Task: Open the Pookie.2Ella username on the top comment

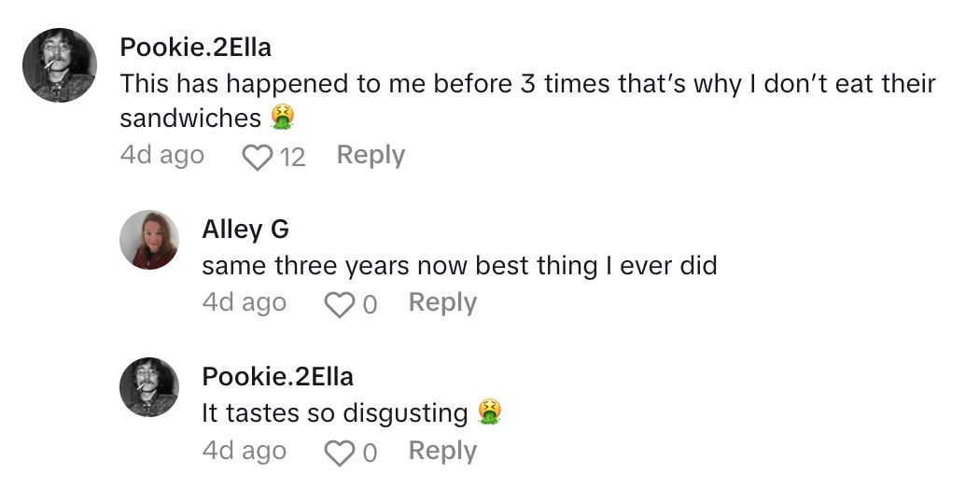Action: pos(196,46)
